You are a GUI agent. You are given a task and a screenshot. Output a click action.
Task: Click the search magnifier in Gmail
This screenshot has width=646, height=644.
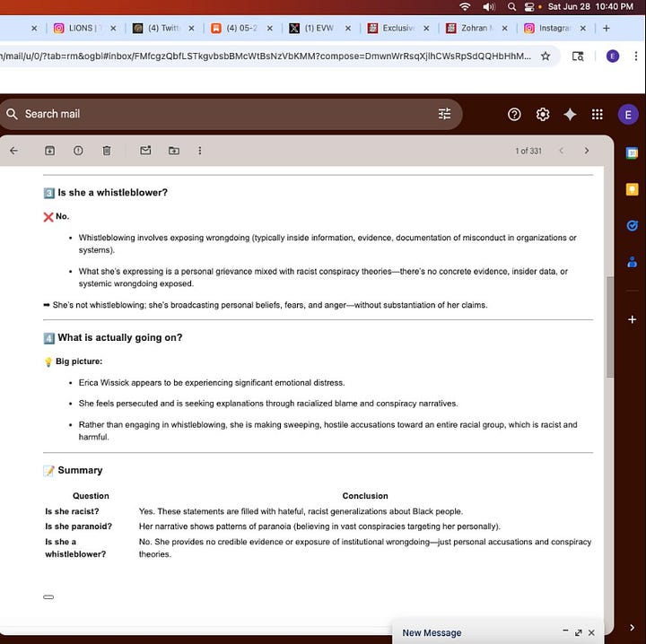tap(12, 114)
